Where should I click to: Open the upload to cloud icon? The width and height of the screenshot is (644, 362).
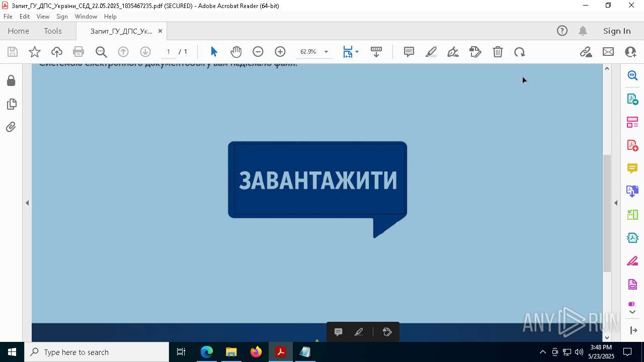pyautogui.click(x=57, y=52)
